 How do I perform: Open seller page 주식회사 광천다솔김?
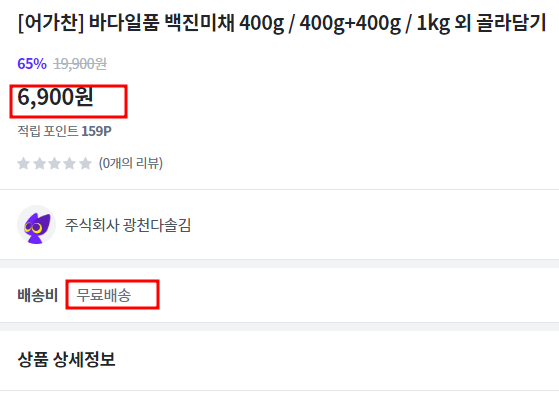128,225
